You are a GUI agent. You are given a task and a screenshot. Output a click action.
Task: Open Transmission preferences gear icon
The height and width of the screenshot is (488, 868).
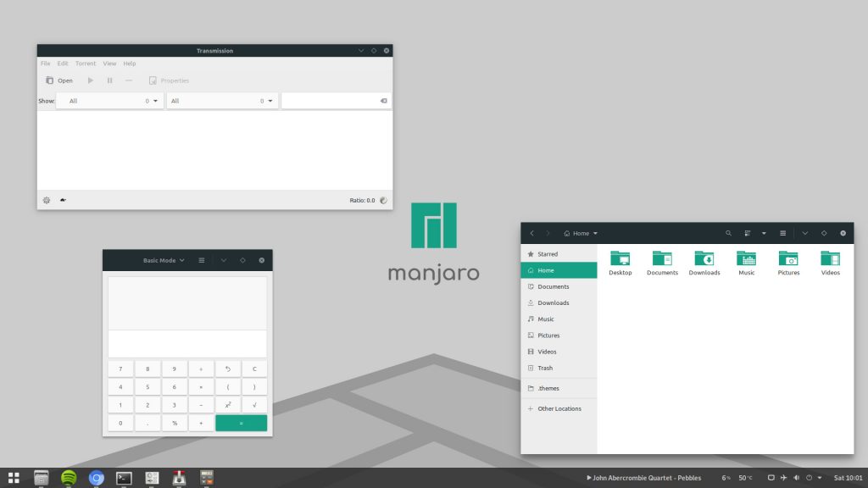coord(47,200)
